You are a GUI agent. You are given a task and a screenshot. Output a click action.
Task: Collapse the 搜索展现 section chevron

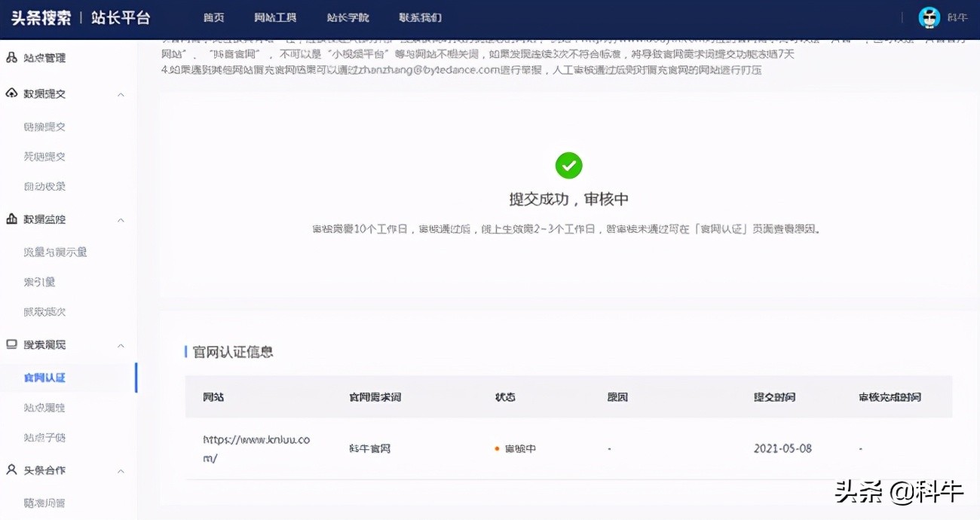[121, 345]
